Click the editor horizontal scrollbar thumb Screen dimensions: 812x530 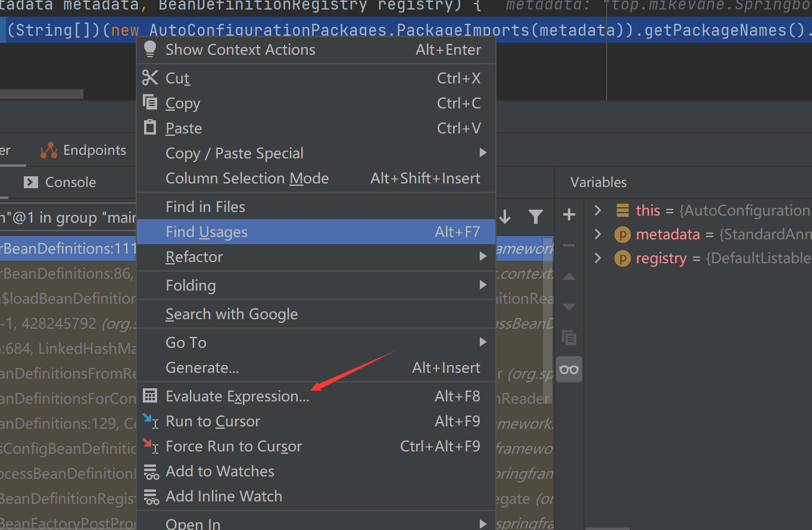pos(42,94)
